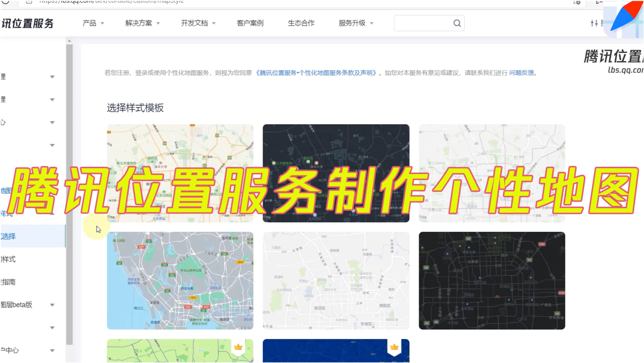Viewport: 644px width, 363px height.
Task: Choose the black night map template
Action: tap(492, 281)
